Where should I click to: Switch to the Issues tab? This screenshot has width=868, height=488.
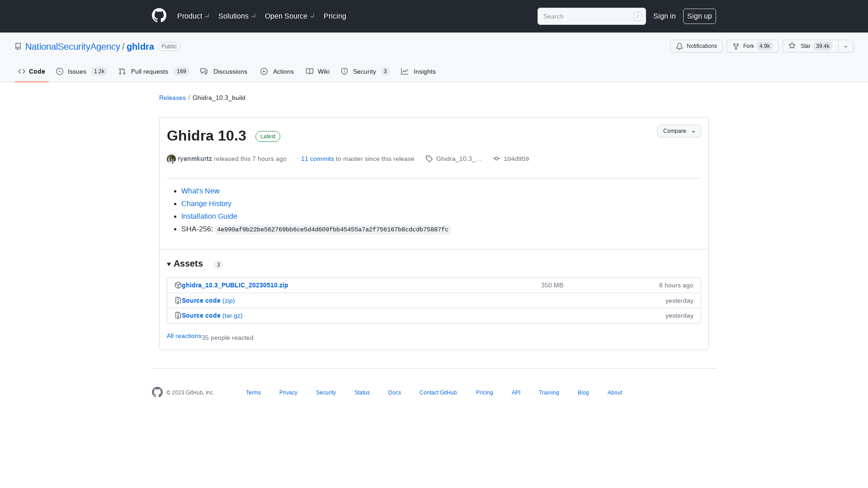(81, 71)
